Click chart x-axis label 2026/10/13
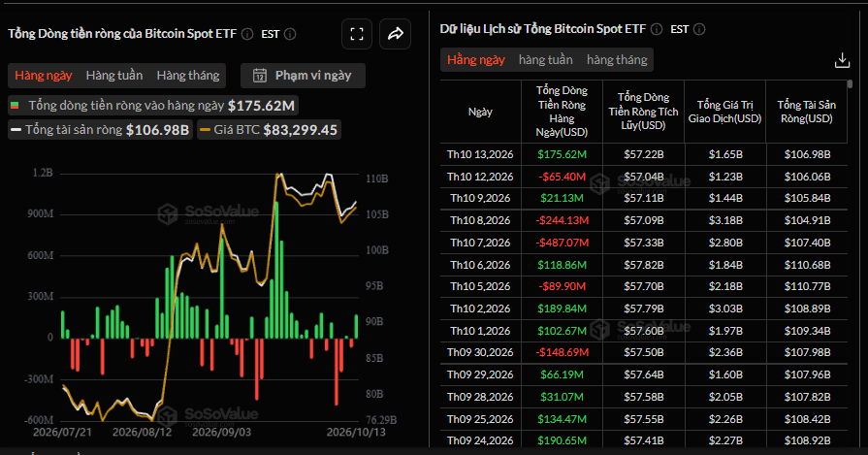 (356, 432)
